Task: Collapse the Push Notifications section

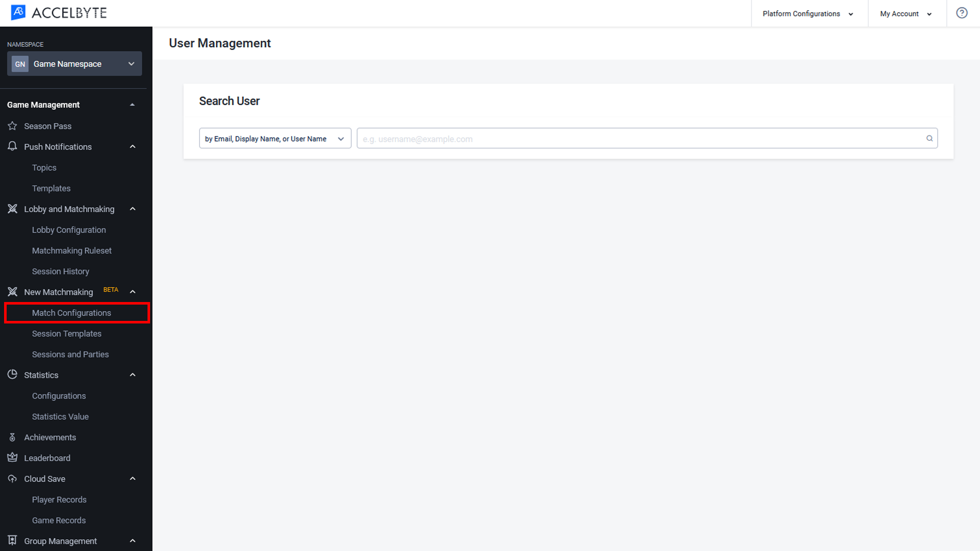Action: pyautogui.click(x=133, y=146)
